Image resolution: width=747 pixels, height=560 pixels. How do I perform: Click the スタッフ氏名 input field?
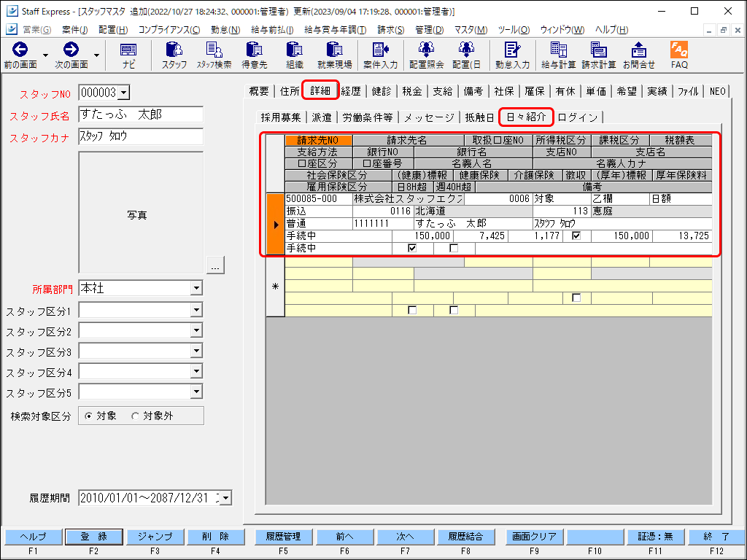click(140, 115)
